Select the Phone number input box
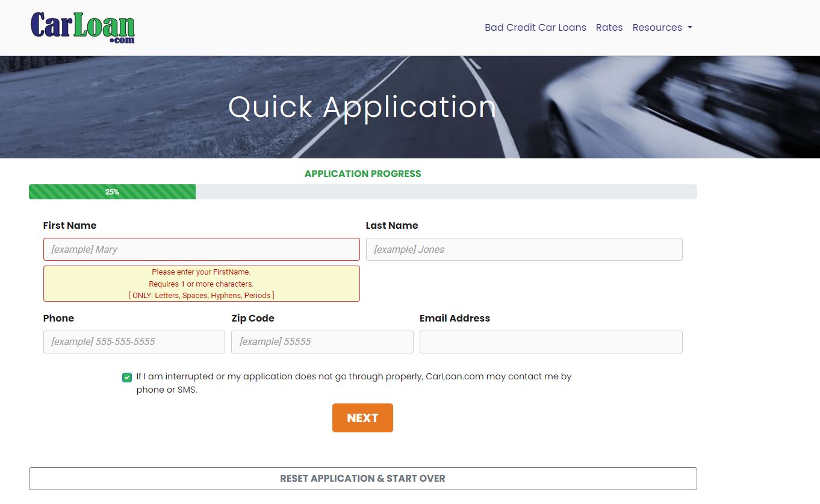Viewport: 820px width, 504px height. tap(134, 342)
